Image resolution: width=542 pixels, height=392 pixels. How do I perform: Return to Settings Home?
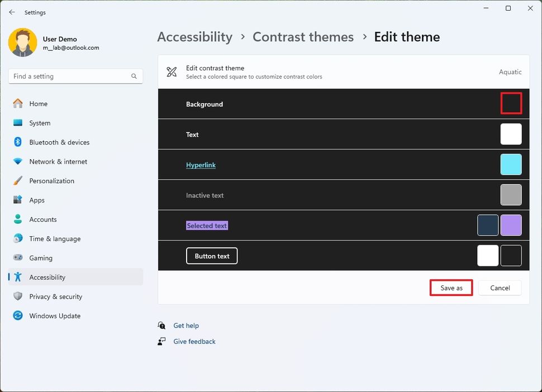pos(37,103)
